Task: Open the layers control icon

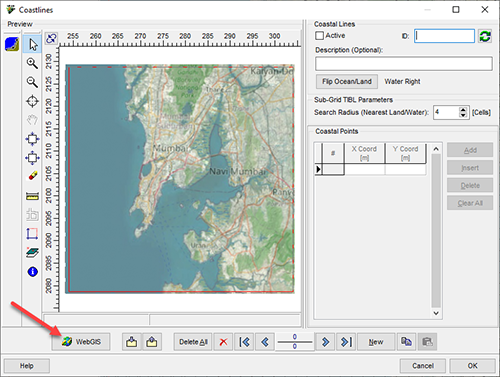Action: (x=32, y=253)
